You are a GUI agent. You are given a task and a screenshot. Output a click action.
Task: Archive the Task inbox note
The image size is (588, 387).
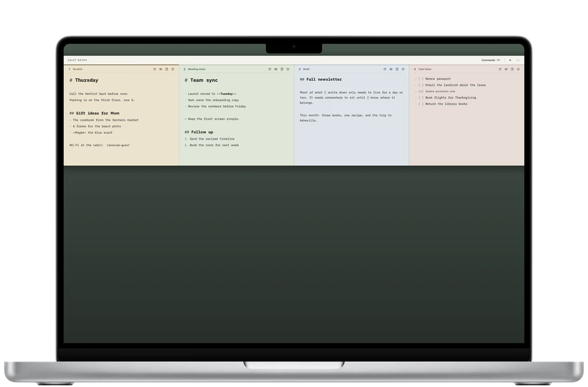[x=500, y=69]
